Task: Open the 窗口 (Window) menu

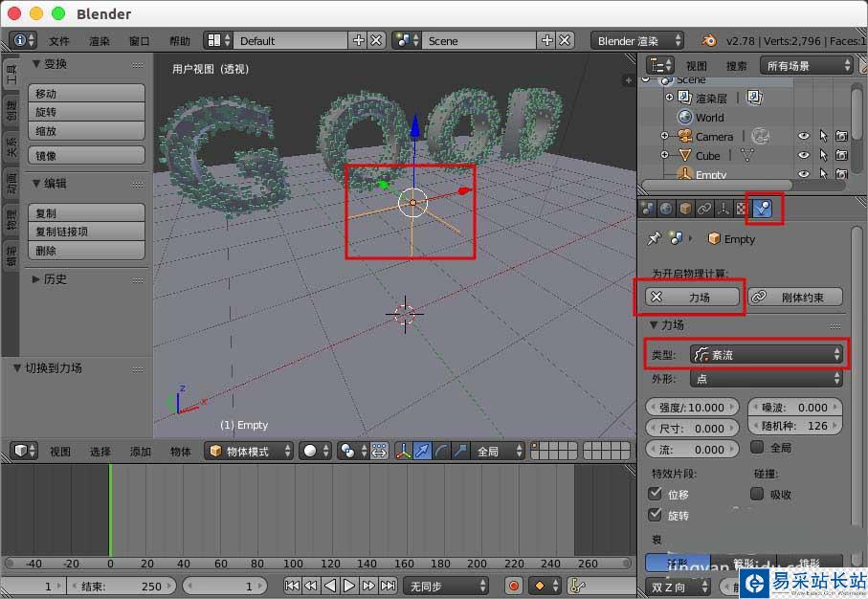Action: click(x=140, y=41)
